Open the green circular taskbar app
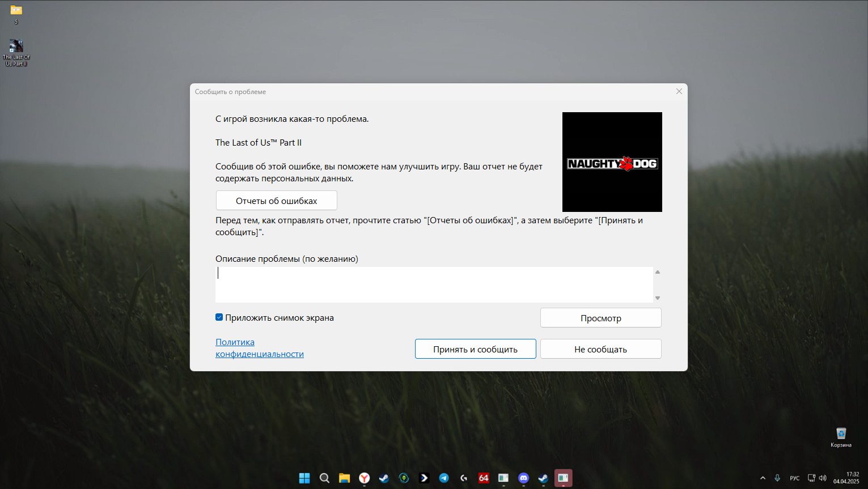868x489 pixels. [x=404, y=478]
